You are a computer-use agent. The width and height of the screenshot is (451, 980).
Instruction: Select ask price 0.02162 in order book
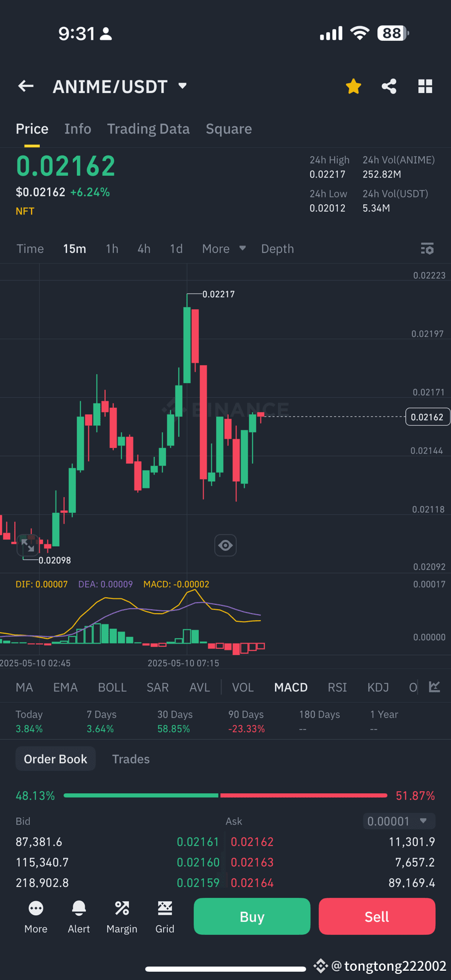[252, 842]
